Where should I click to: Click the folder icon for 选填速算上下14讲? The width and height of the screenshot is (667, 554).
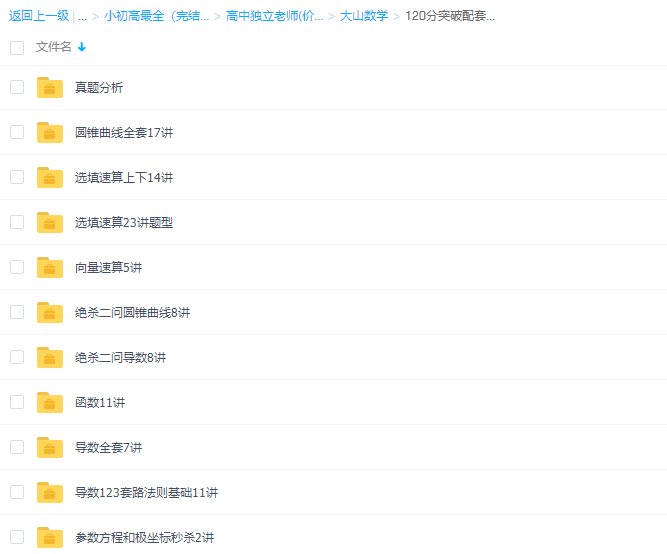click(50, 178)
